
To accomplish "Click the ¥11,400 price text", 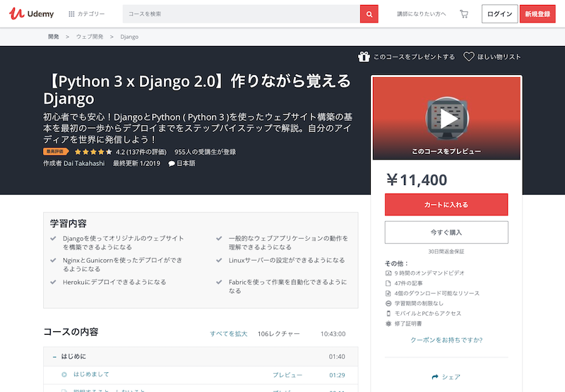I will click(x=417, y=180).
